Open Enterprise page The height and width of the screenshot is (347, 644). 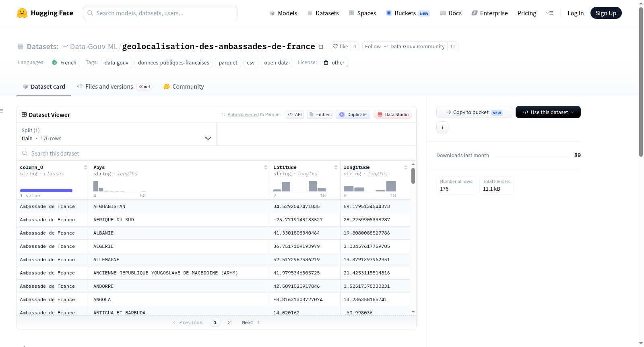pos(489,13)
